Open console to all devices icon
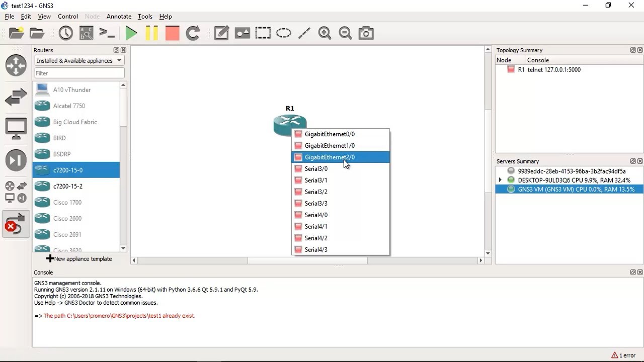Image resolution: width=644 pixels, height=362 pixels. (x=107, y=33)
